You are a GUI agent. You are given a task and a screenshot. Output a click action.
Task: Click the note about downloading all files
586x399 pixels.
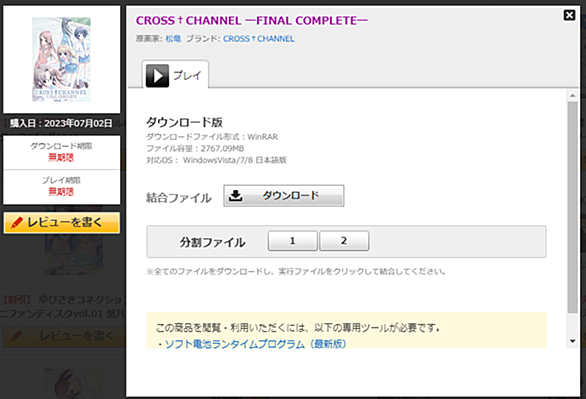(x=296, y=271)
